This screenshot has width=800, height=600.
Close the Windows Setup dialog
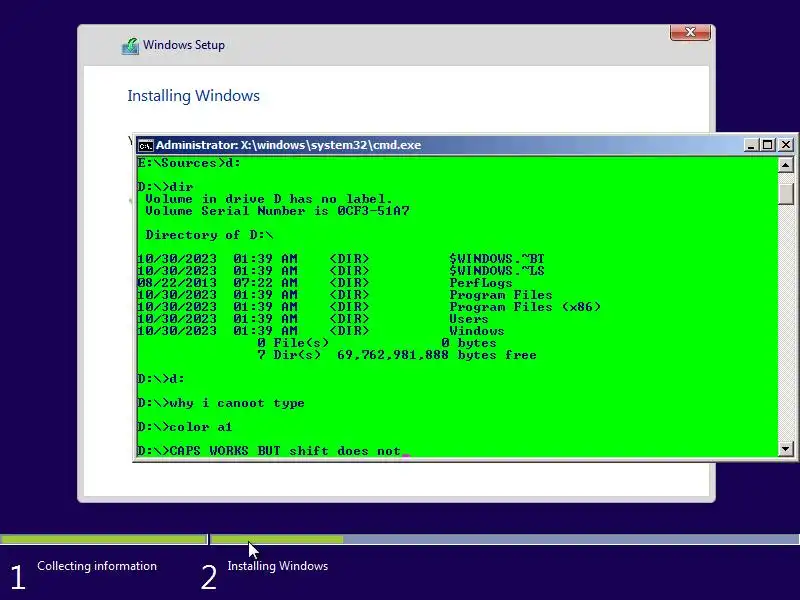point(690,32)
